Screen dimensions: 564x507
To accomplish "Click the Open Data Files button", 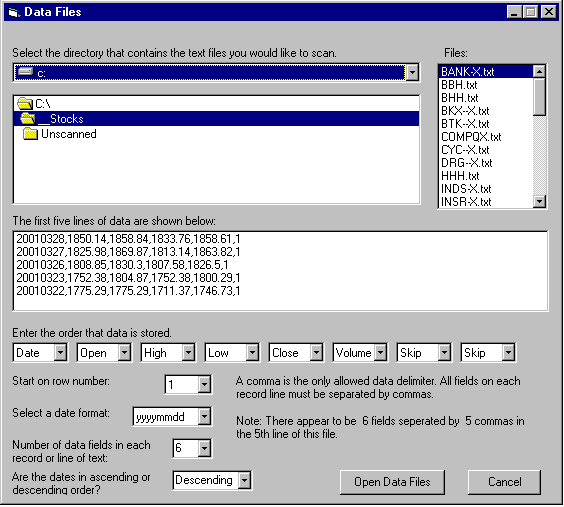I will click(x=392, y=482).
